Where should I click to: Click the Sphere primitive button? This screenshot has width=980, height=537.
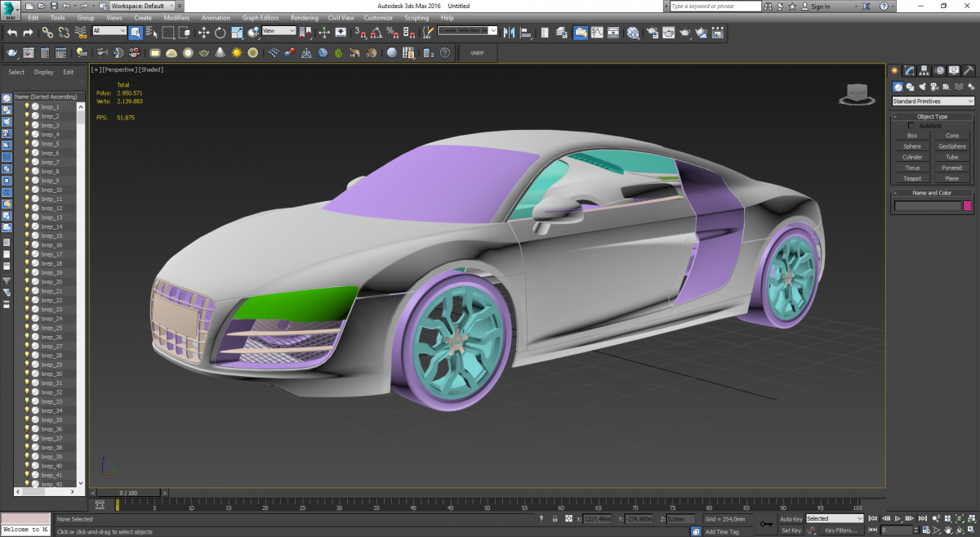tap(912, 146)
